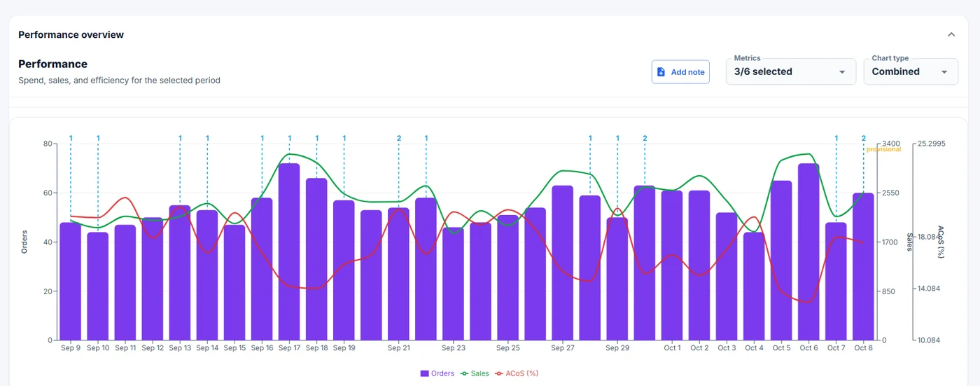Click the Sep 17 orders bar
Viewport: 980px width, 386px height.
289,251
